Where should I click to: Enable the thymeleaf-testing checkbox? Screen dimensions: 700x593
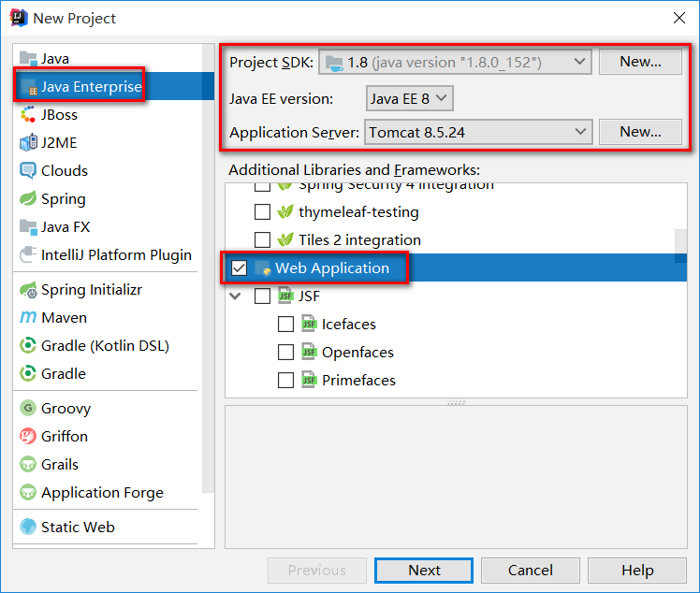click(262, 212)
